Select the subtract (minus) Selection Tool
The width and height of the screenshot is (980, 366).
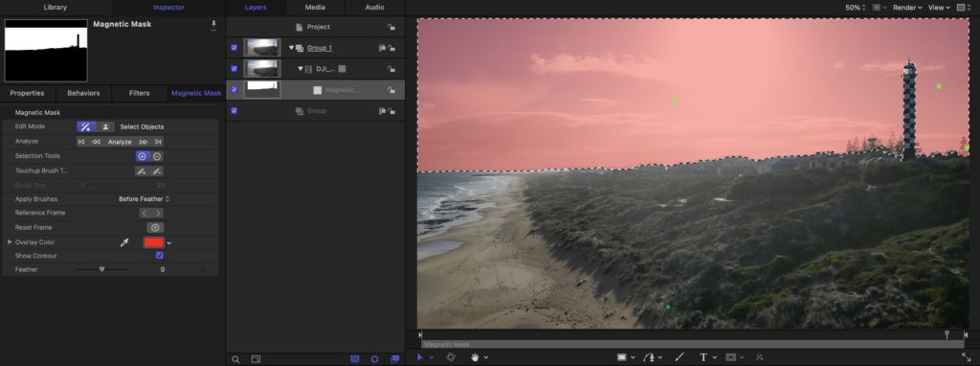(x=157, y=156)
